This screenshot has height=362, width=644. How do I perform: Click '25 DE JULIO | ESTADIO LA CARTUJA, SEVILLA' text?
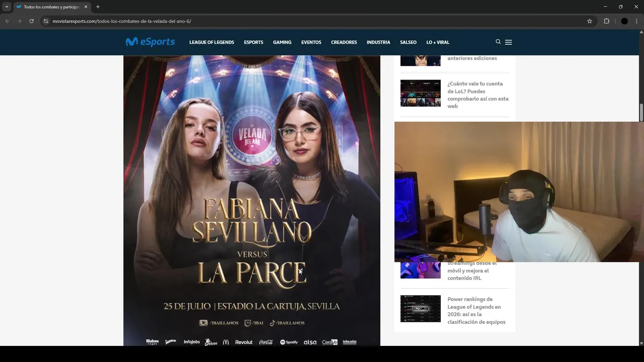coord(252,306)
